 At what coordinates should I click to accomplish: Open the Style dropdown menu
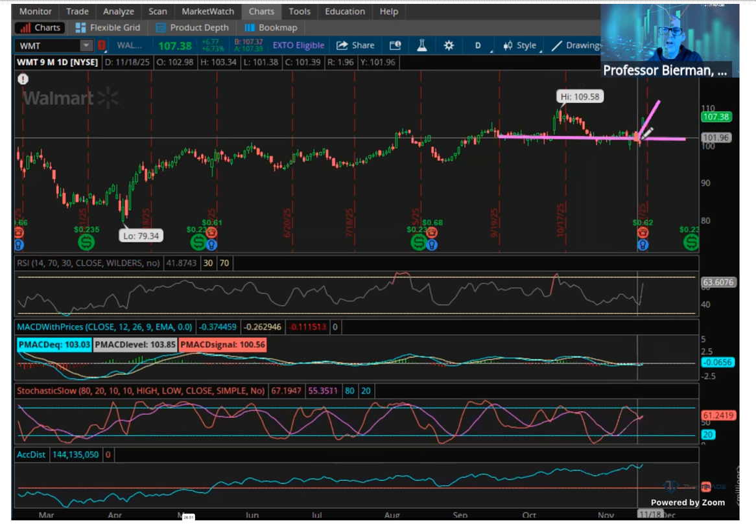click(x=521, y=45)
